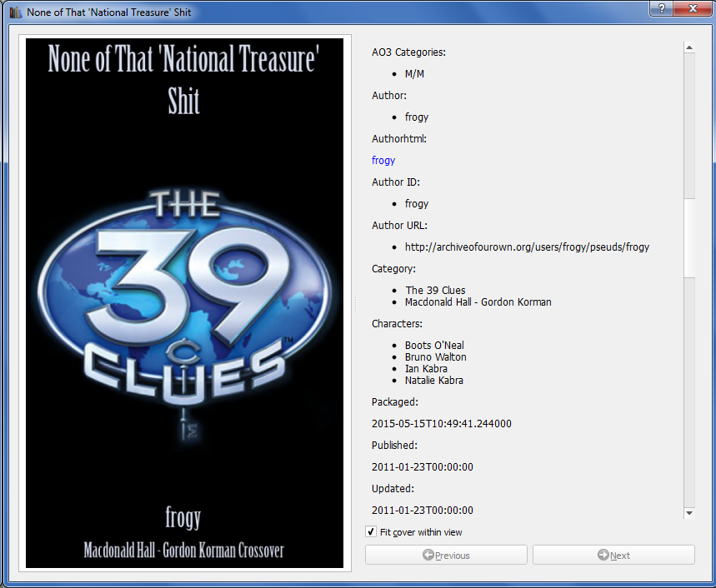Click character 'Boots O'Neal'
The height and width of the screenshot is (588, 716).
click(434, 346)
